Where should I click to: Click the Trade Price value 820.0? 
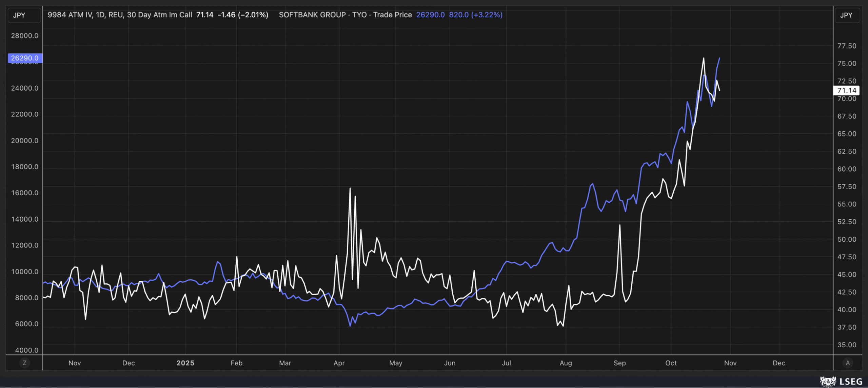click(x=458, y=15)
